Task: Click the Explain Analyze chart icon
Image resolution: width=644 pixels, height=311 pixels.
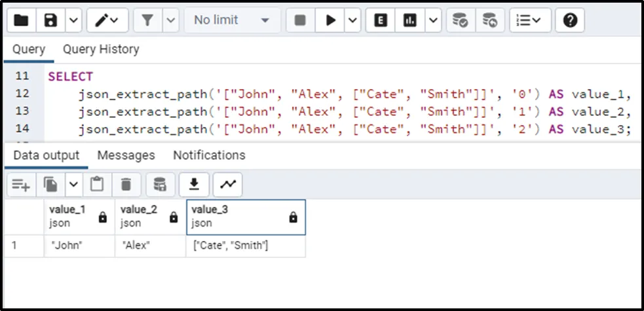Action: click(x=411, y=21)
